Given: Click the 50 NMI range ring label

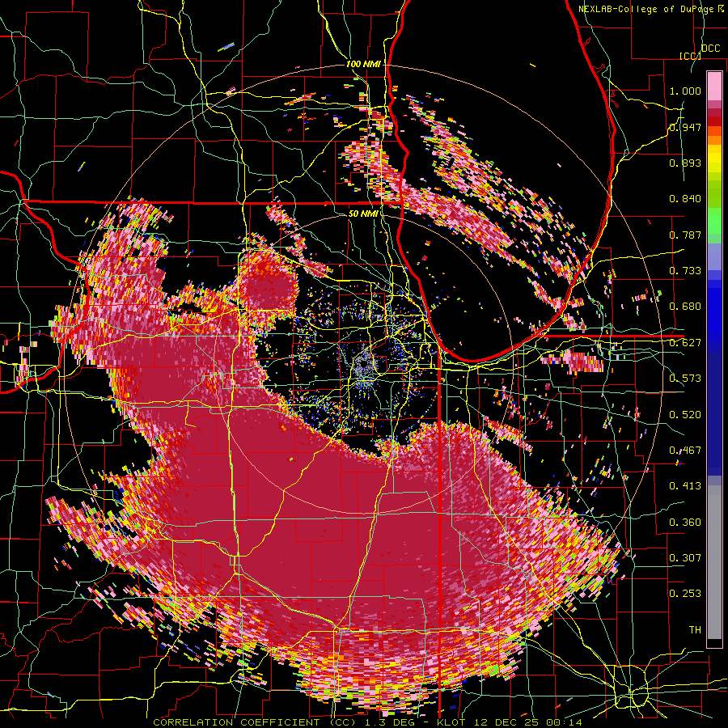Looking at the screenshot, I should click(363, 214).
